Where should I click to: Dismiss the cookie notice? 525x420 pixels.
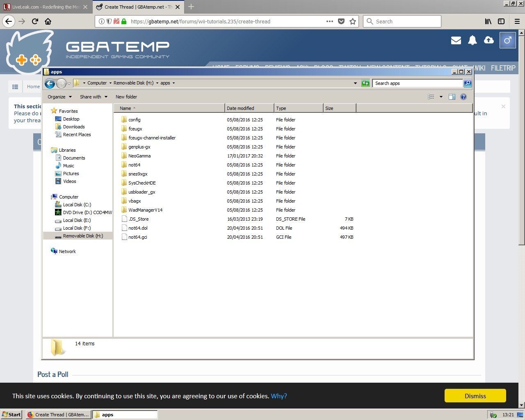tap(475, 396)
